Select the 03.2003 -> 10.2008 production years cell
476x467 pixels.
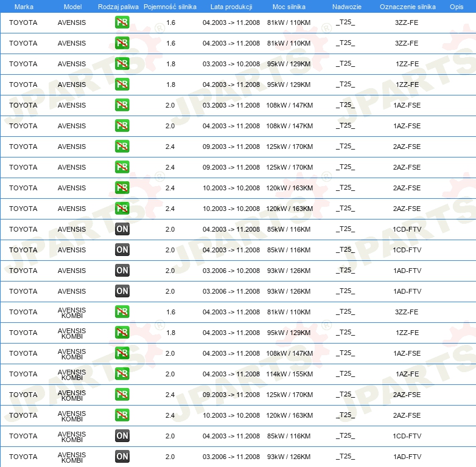[231, 64]
